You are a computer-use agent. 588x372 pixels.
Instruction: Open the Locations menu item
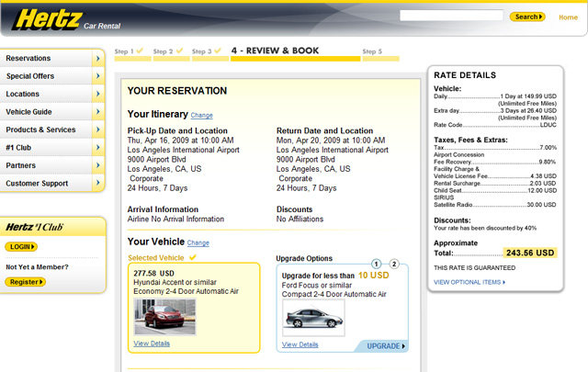46,94
